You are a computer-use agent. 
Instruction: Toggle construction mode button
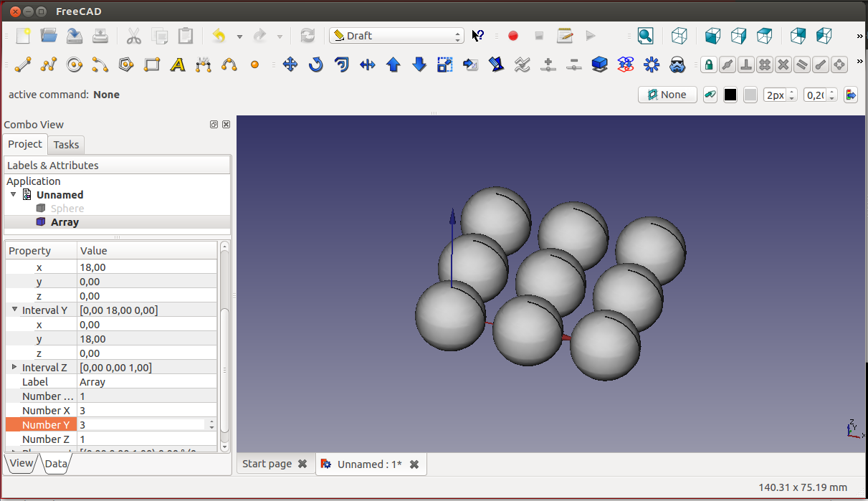(x=710, y=95)
